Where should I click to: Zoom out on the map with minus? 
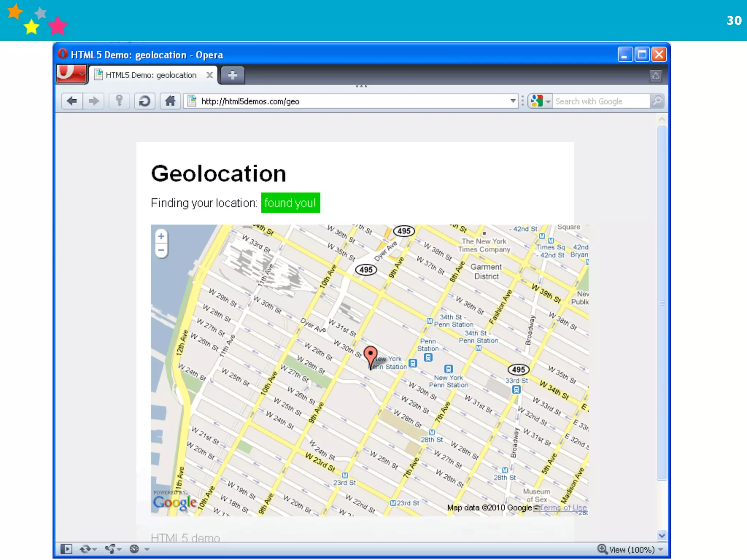click(x=161, y=250)
